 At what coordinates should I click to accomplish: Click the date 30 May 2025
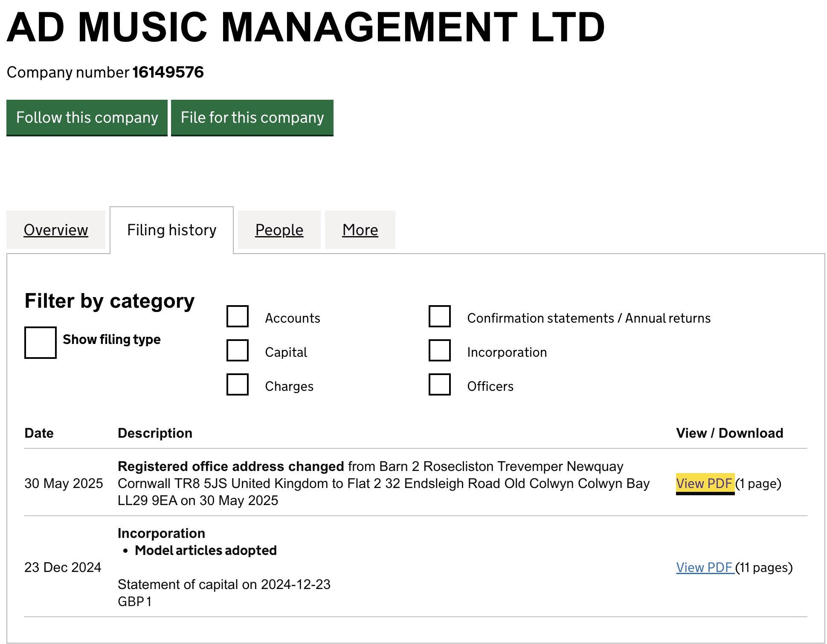pyautogui.click(x=64, y=483)
